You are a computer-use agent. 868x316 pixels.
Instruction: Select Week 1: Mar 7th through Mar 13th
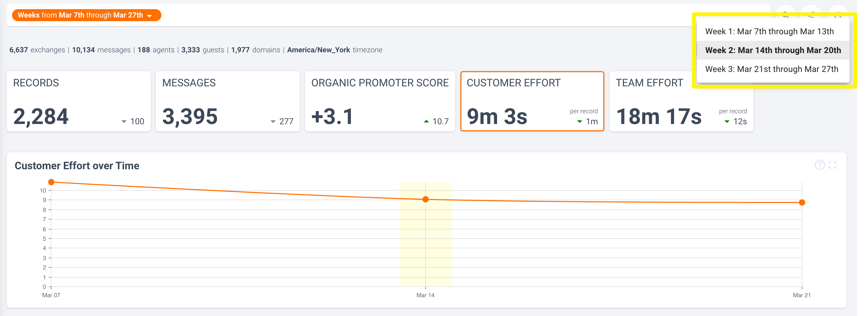[x=769, y=31]
